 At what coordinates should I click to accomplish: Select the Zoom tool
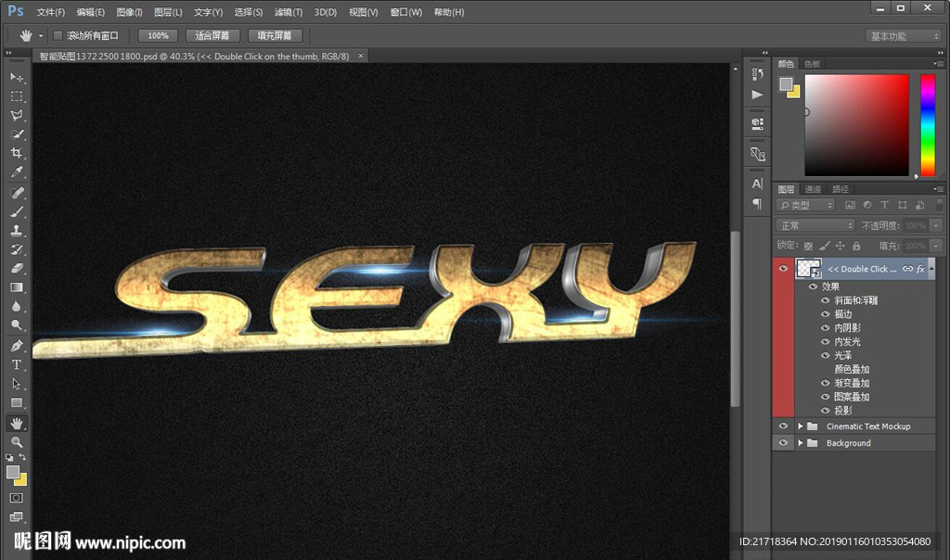click(17, 442)
